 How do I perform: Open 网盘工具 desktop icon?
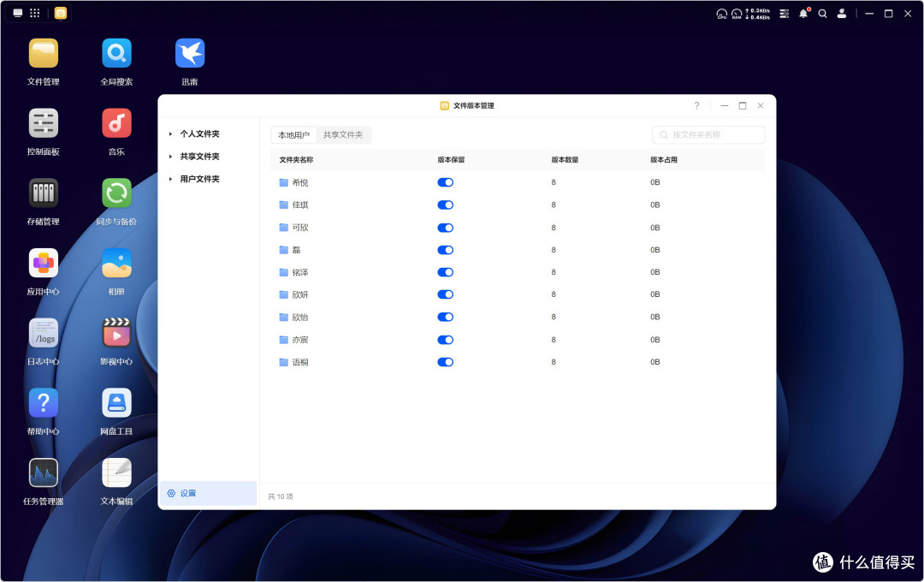tap(116, 403)
